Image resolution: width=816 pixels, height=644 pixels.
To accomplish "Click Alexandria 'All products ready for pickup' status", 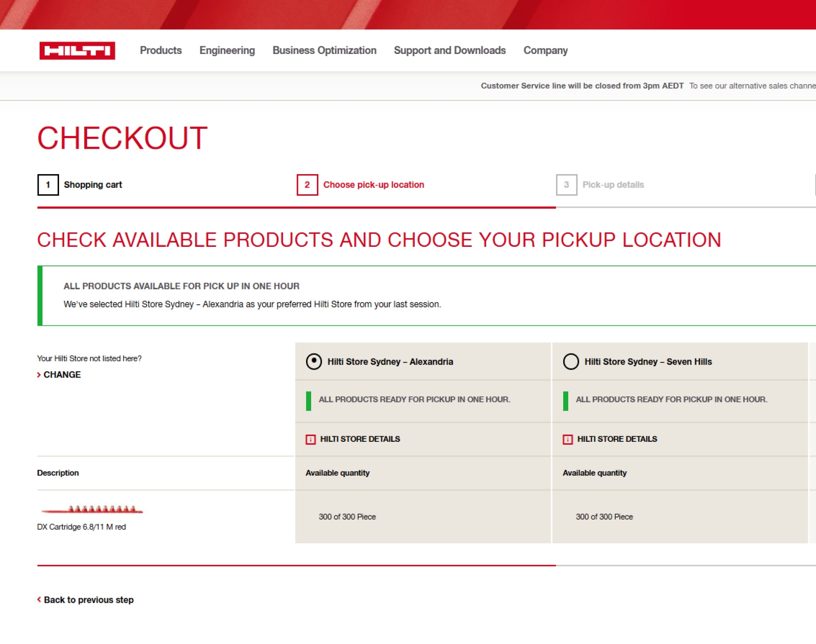I will point(414,399).
